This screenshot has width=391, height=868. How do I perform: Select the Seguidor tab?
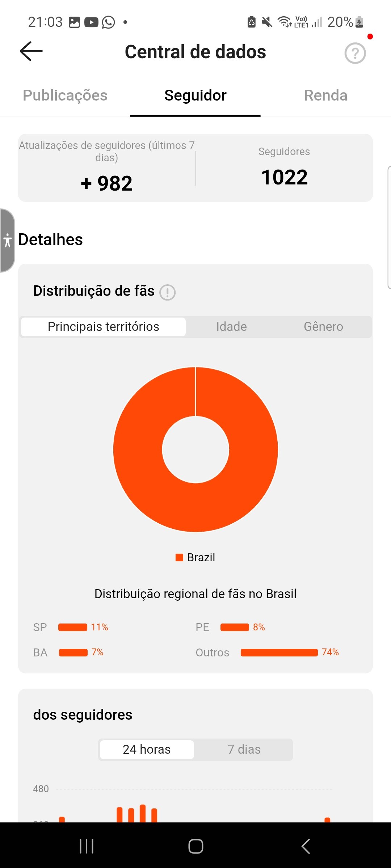(x=195, y=95)
